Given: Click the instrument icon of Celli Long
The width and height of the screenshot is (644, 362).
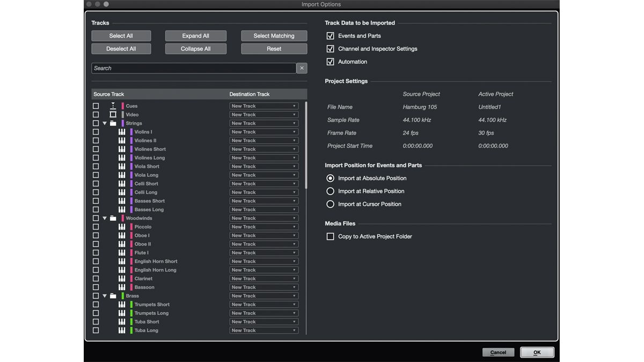Looking at the screenshot, I should 122,192.
